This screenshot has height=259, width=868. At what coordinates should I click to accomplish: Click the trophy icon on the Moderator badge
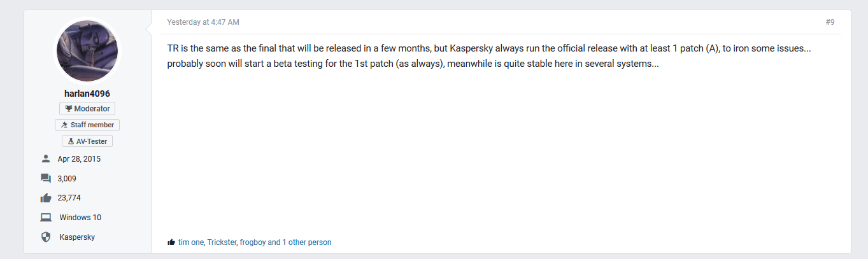[x=69, y=109]
